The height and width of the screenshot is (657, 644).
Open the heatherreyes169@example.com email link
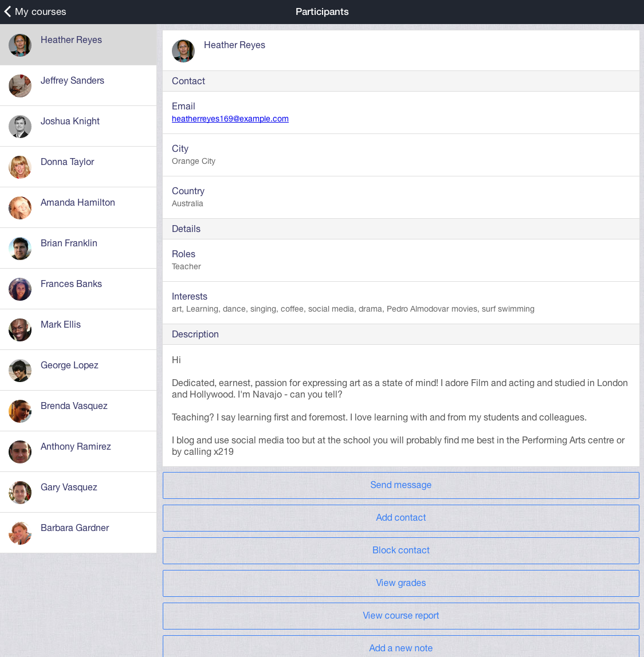pyautogui.click(x=230, y=119)
